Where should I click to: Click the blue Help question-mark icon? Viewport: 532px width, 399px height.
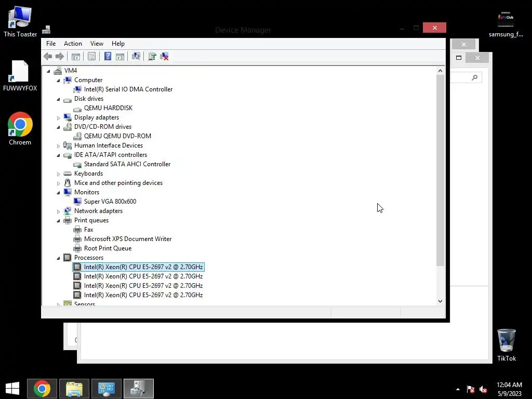pyautogui.click(x=108, y=56)
